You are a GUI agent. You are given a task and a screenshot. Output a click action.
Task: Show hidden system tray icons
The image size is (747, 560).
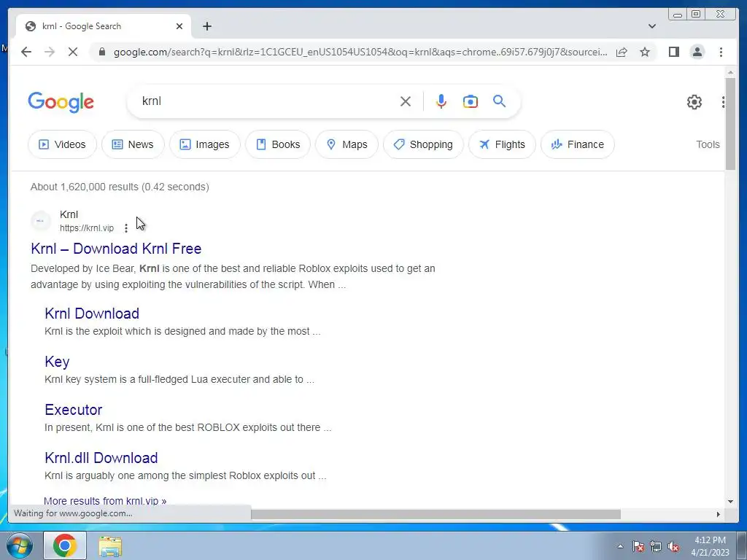pos(620,547)
